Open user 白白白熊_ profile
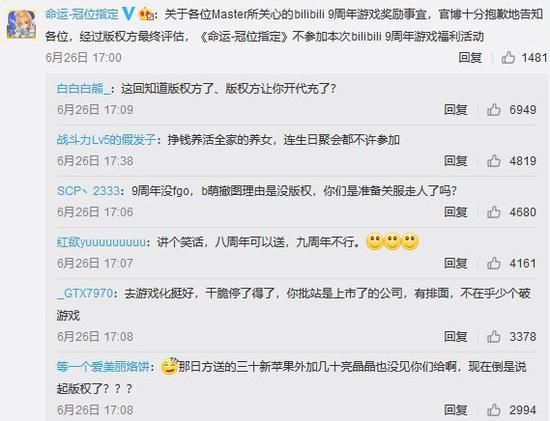This screenshot has height=421, width=550. 83,88
